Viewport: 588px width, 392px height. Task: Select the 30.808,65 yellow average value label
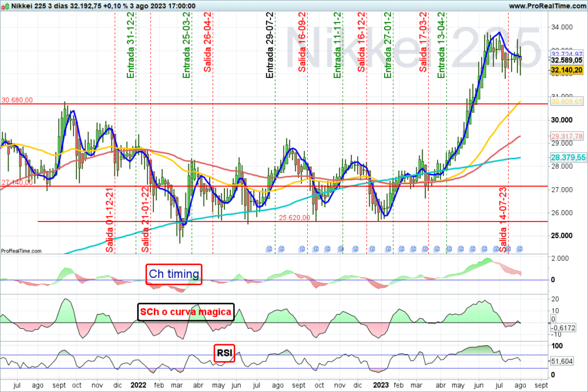[567, 102]
